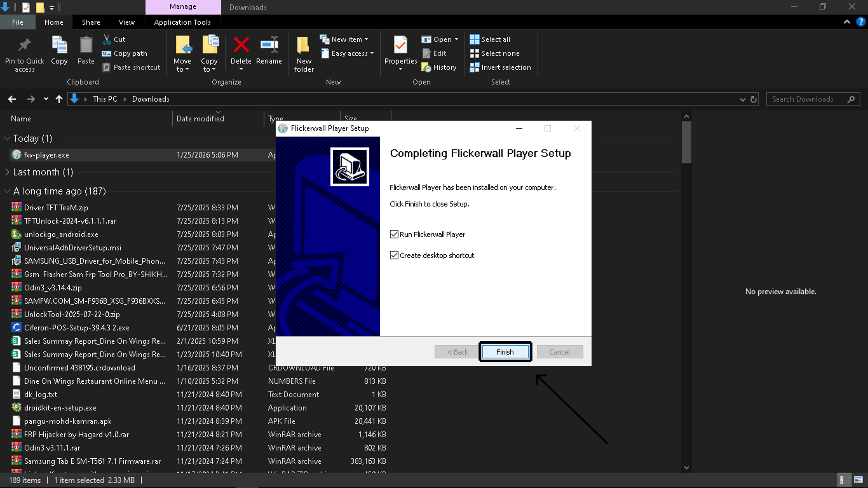The width and height of the screenshot is (868, 488).
Task: Open recent locations dropdown arrow
Action: (46, 99)
